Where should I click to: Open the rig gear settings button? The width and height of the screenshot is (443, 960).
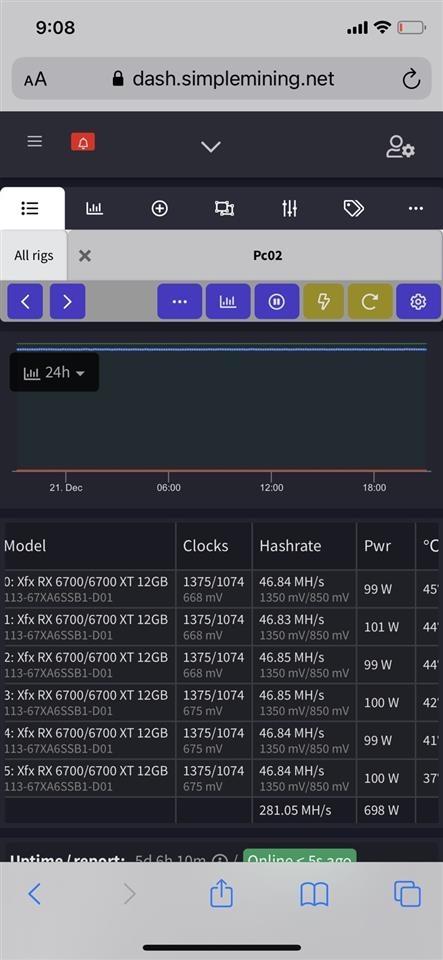tap(419, 301)
